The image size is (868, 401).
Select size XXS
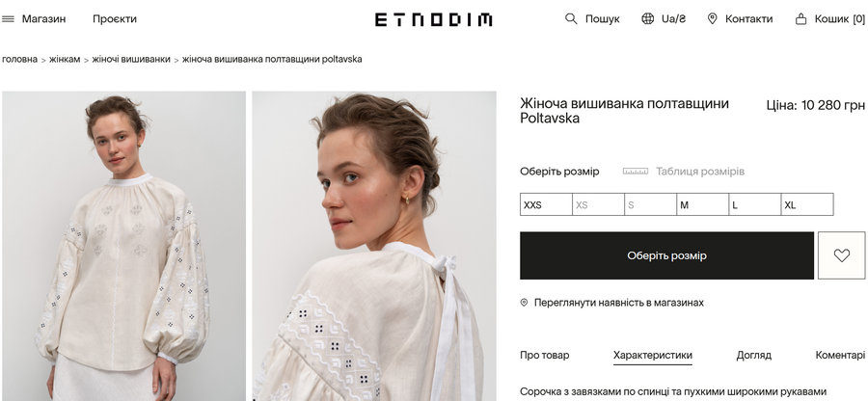point(546,204)
